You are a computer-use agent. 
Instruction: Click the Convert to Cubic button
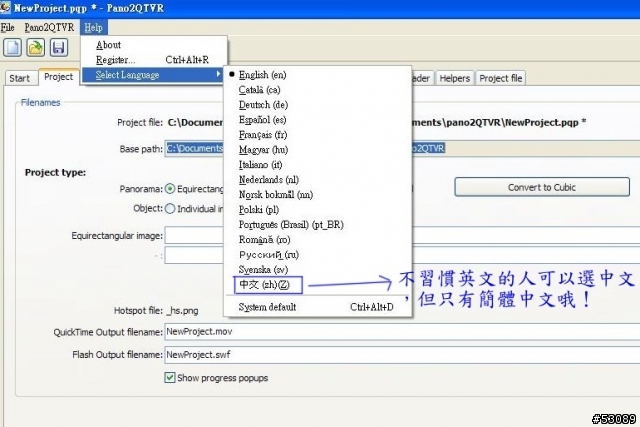(x=542, y=187)
